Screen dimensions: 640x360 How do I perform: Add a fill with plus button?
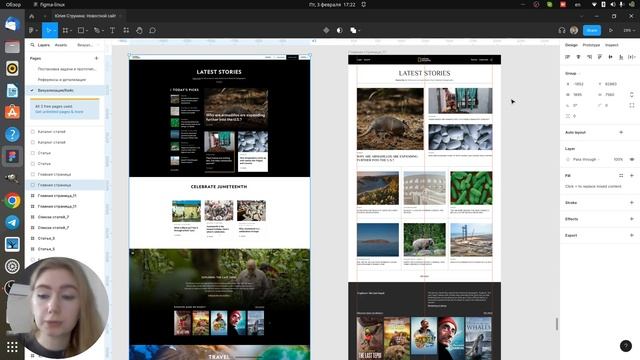(x=632, y=176)
